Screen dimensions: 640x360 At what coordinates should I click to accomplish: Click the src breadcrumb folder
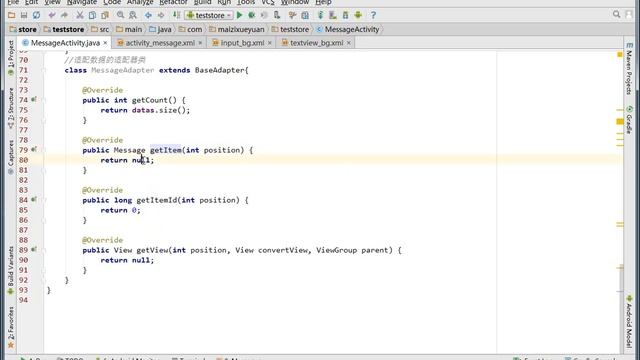click(x=100, y=29)
